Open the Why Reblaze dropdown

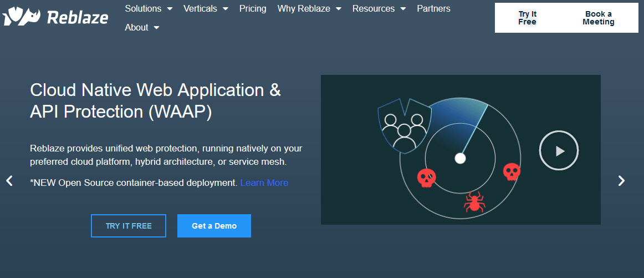point(309,9)
